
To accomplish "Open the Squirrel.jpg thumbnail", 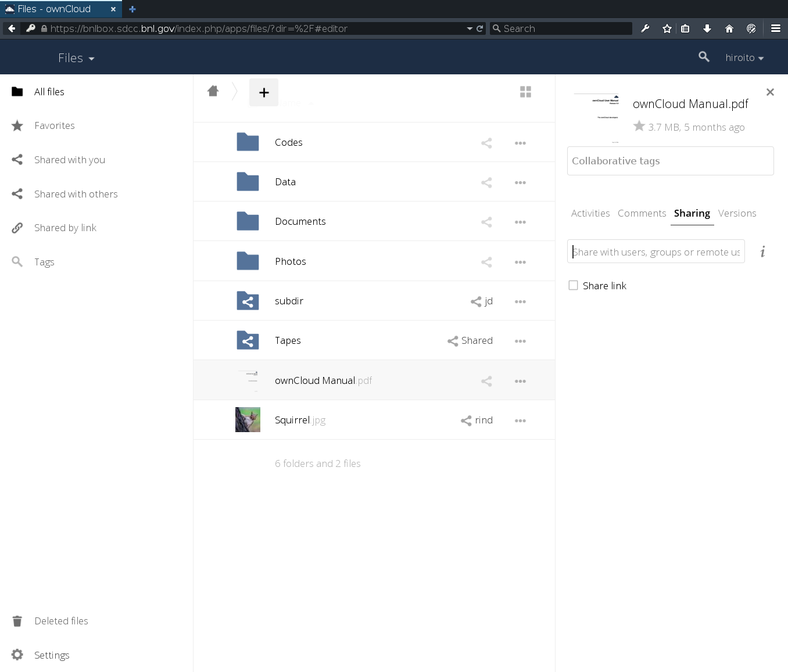I will tap(248, 419).
